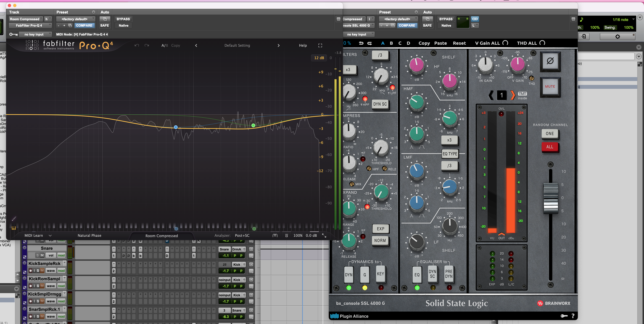This screenshot has width=644, height=324.
Task: Click Copy in the bx_console toolbar
Action: click(x=424, y=43)
